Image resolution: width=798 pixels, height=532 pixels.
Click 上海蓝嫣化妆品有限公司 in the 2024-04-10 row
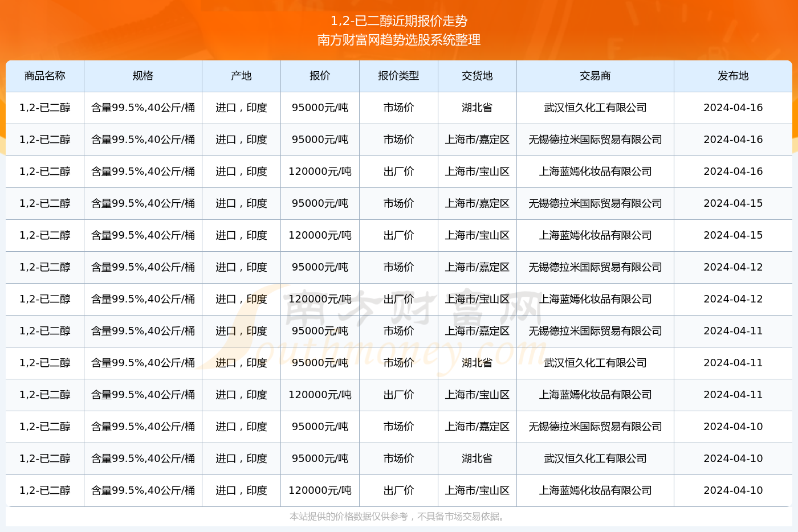point(595,490)
